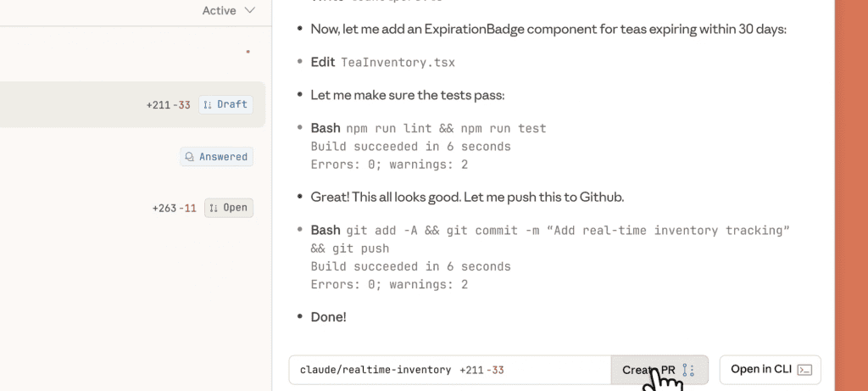The width and height of the screenshot is (868, 391).
Task: Click the Draft status badge label
Action: tap(232, 104)
